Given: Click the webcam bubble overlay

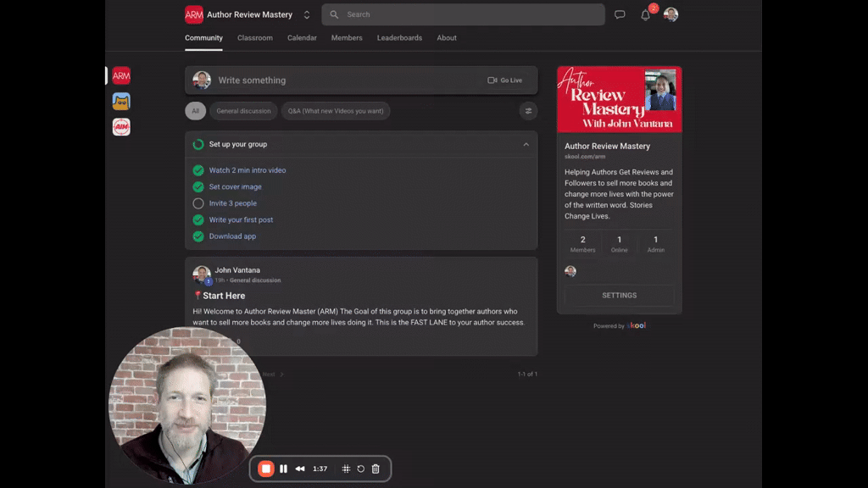Looking at the screenshot, I should tap(187, 406).
